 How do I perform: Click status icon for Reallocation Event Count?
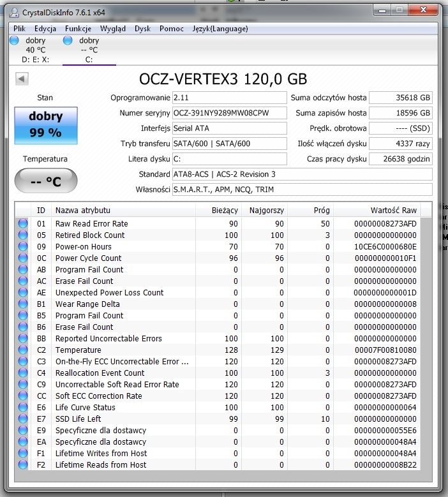[x=23, y=373]
